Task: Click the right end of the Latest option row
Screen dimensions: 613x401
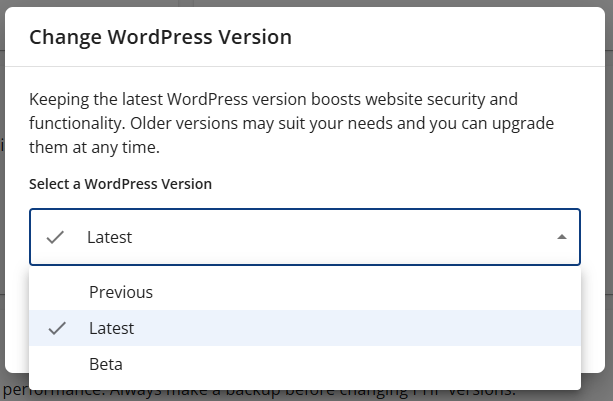Action: click(x=540, y=328)
